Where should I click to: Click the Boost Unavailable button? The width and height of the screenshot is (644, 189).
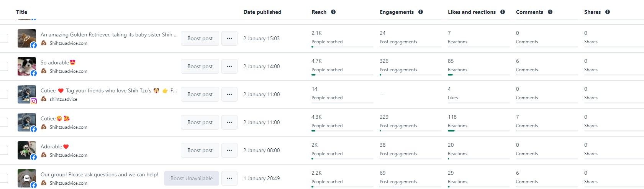click(x=192, y=178)
